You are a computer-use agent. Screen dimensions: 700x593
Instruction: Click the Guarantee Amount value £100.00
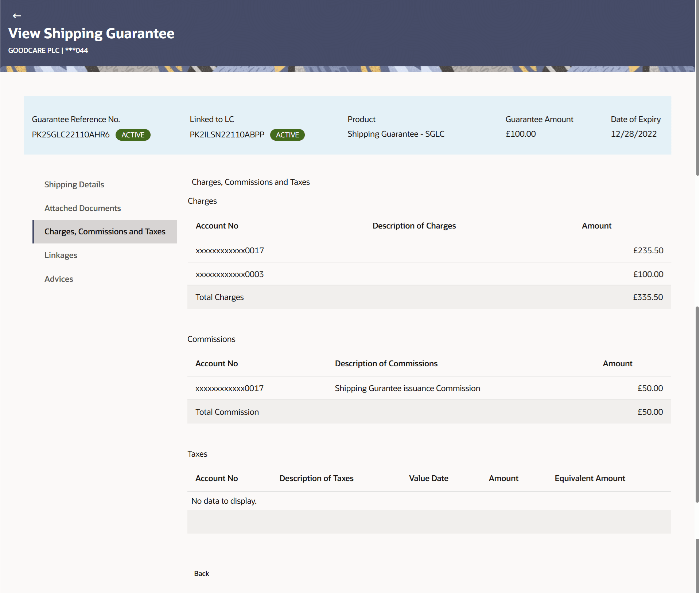[x=521, y=134]
